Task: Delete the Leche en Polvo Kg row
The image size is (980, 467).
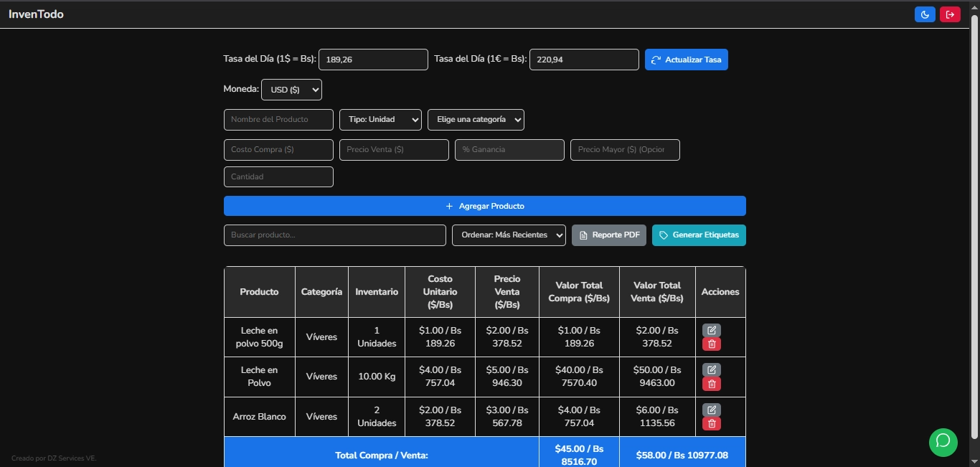Action: (711, 384)
